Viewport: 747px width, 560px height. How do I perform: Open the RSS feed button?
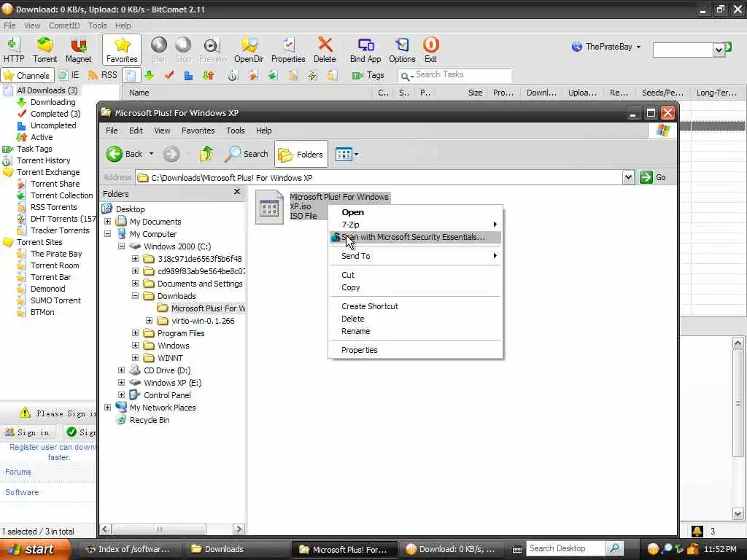coord(103,75)
